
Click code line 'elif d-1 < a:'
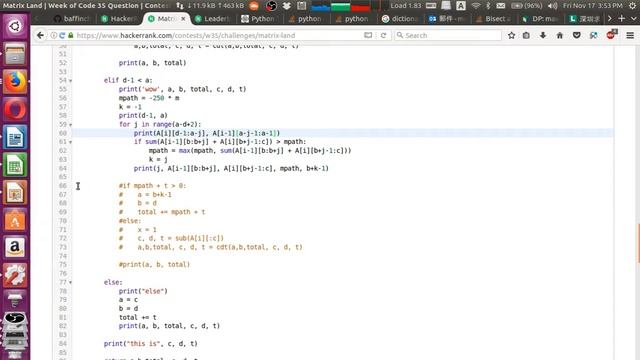[x=128, y=80]
